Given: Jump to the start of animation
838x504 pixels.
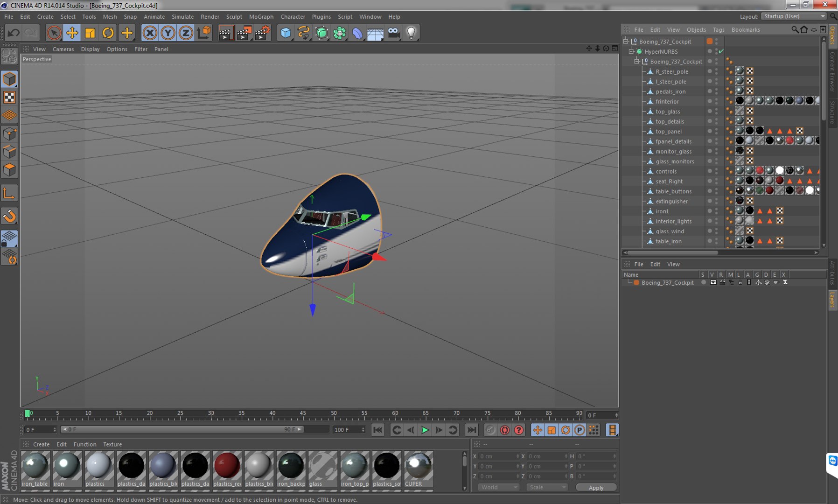Looking at the screenshot, I should tap(378, 430).
